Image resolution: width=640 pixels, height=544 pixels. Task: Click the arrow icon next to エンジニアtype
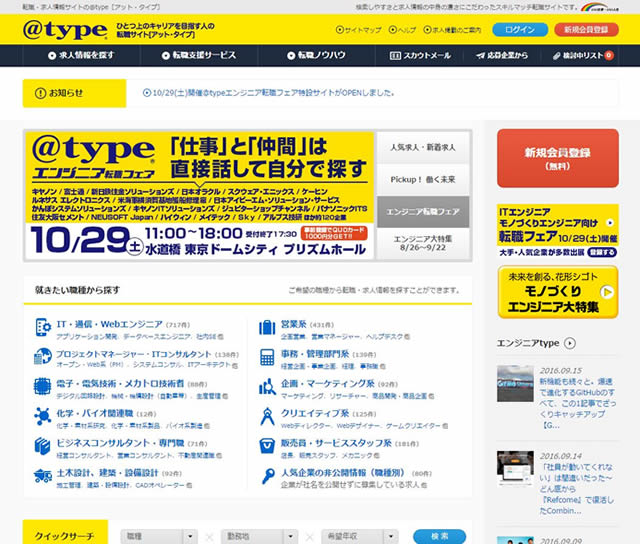coord(570,343)
